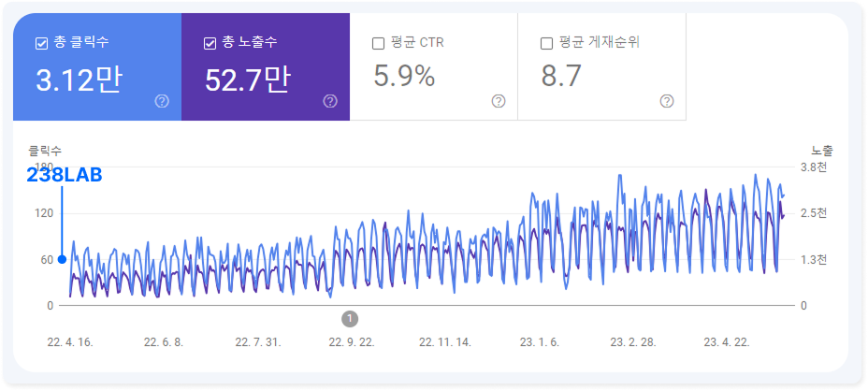Image resolution: width=868 pixels, height=391 pixels.
Task: Click the 클릭수 axis title
Action: coord(45,150)
